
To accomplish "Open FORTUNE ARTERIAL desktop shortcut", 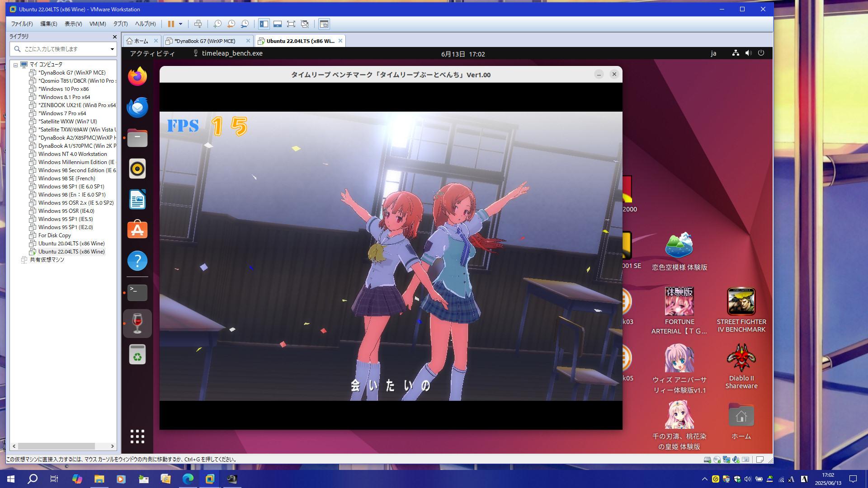I will [679, 310].
